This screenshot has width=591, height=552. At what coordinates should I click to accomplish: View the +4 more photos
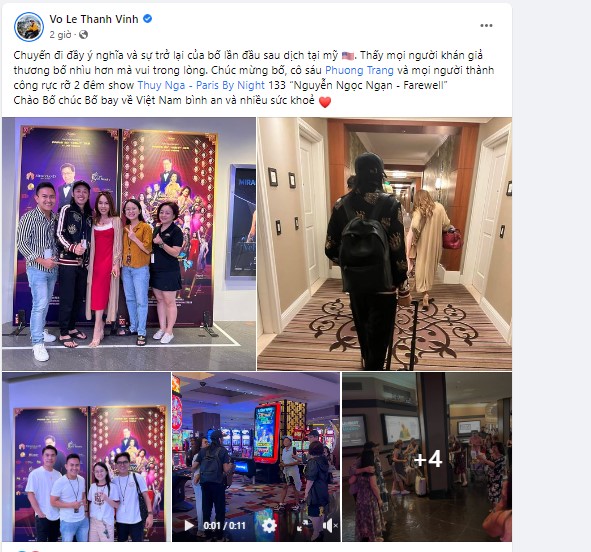[x=427, y=457]
